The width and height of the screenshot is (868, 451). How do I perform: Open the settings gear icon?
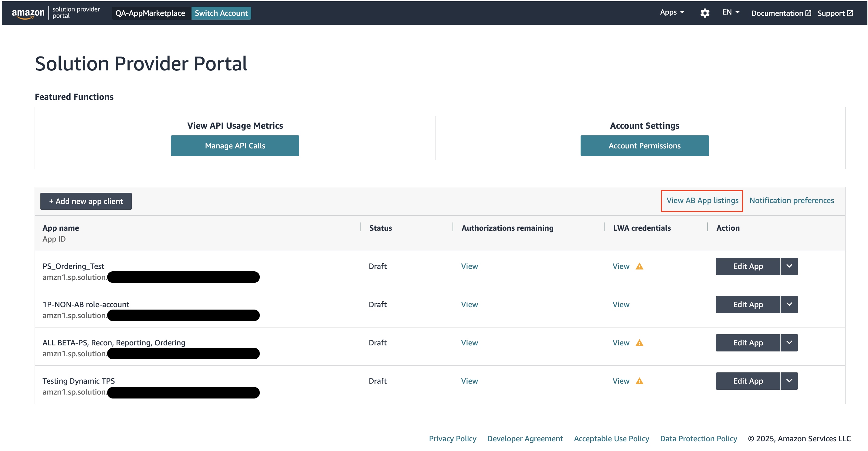tap(705, 13)
